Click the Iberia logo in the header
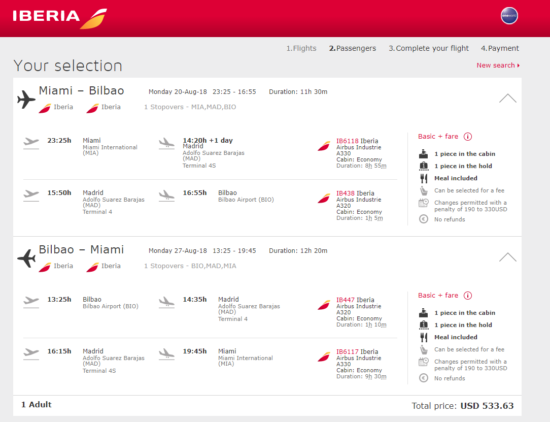The width and height of the screenshot is (550, 422). (60, 18)
